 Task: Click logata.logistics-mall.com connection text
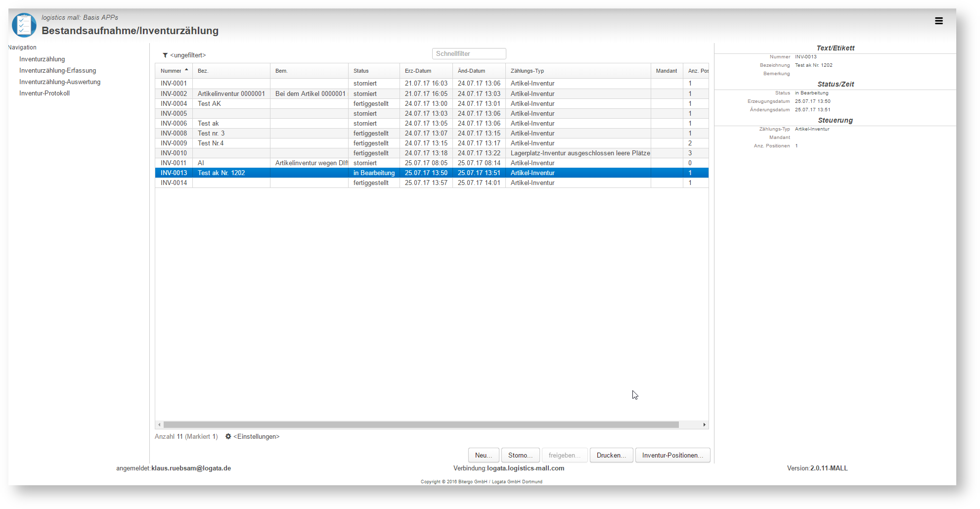[526, 468]
